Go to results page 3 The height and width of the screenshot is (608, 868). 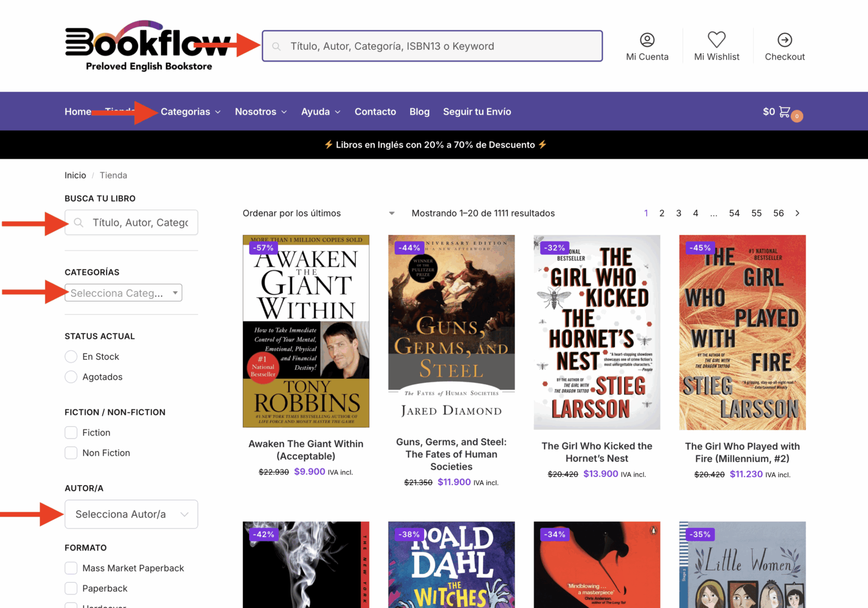(678, 213)
